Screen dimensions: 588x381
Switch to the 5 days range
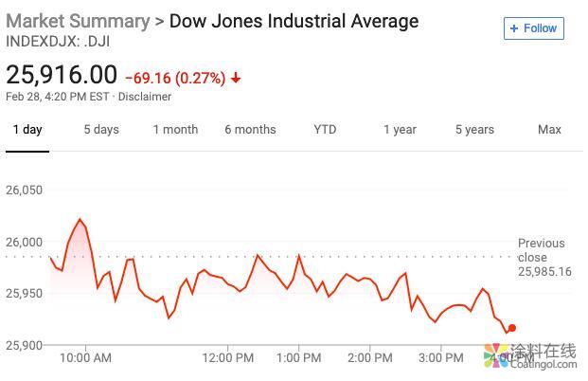pyautogui.click(x=101, y=130)
